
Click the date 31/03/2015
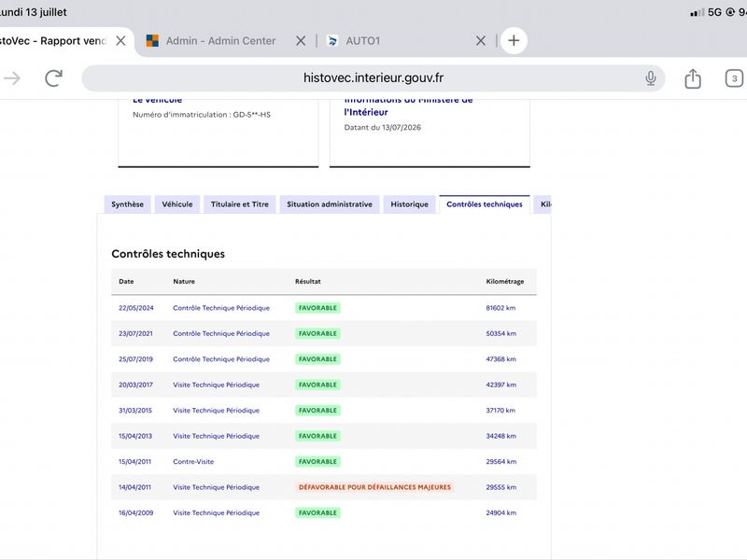(x=135, y=411)
